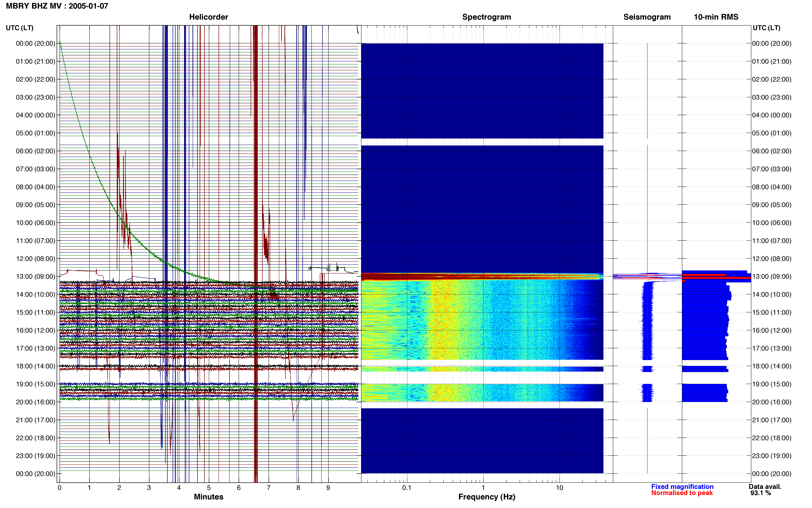Screen dimensions: 812x508
Task: Click the left '13:00 (09:00)' time label
Action: (36, 277)
